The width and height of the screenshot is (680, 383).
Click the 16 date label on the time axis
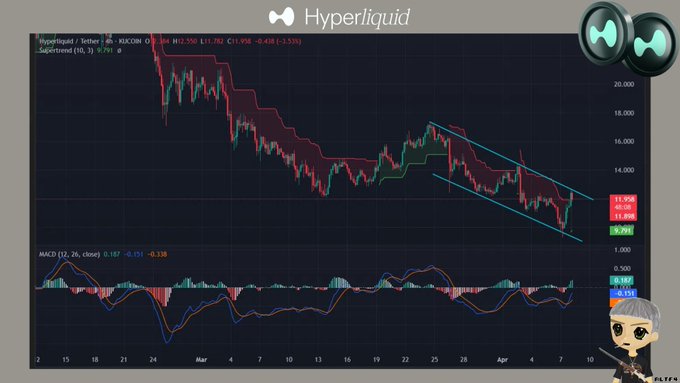(347, 360)
